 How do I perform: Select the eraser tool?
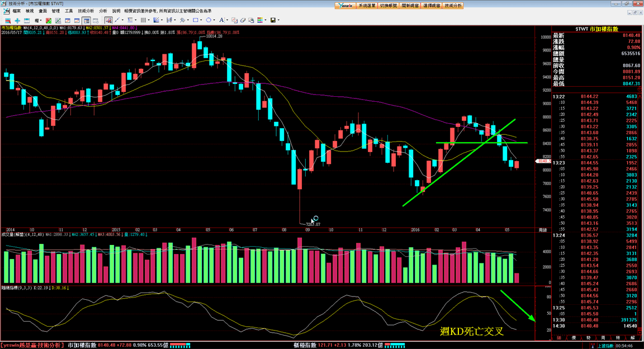243,20
